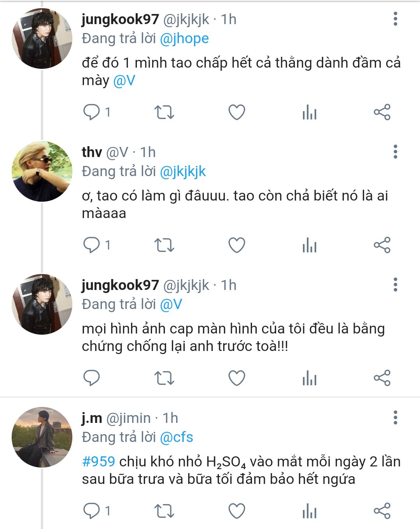This screenshot has width=420, height=529.
Task: Open the #959 hashtag link
Action: point(99,461)
